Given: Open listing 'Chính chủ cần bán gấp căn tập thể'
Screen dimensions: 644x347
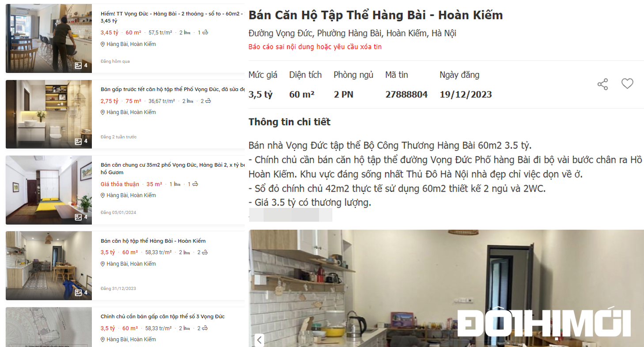Looking at the screenshot, I should tap(163, 316).
